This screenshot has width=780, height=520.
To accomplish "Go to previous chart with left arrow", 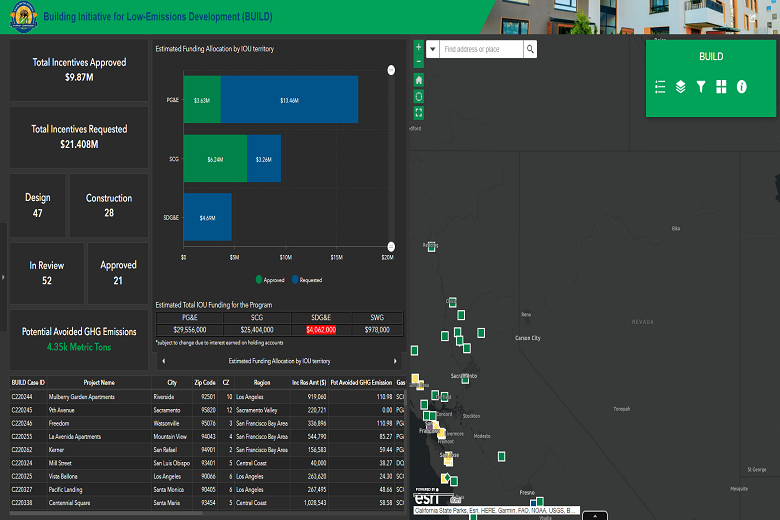I will pos(164,361).
